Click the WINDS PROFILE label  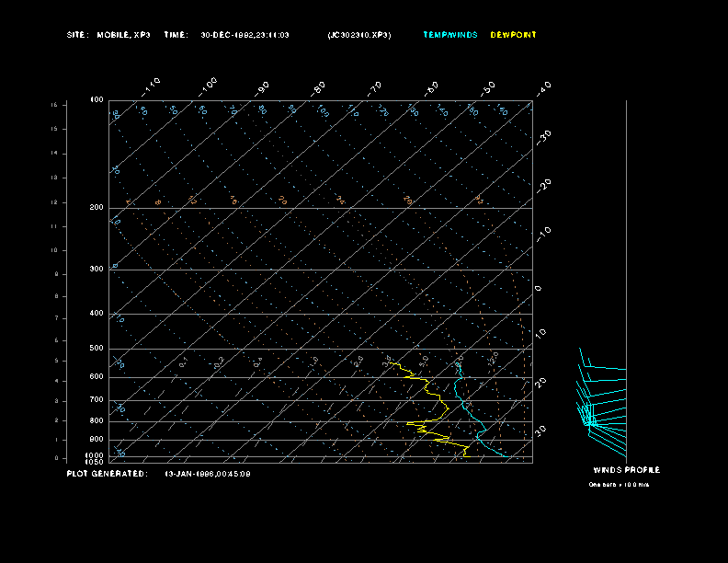point(626,470)
